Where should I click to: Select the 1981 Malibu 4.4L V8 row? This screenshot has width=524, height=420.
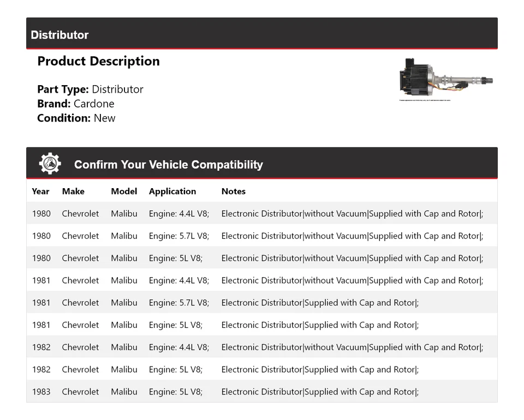tap(261, 280)
